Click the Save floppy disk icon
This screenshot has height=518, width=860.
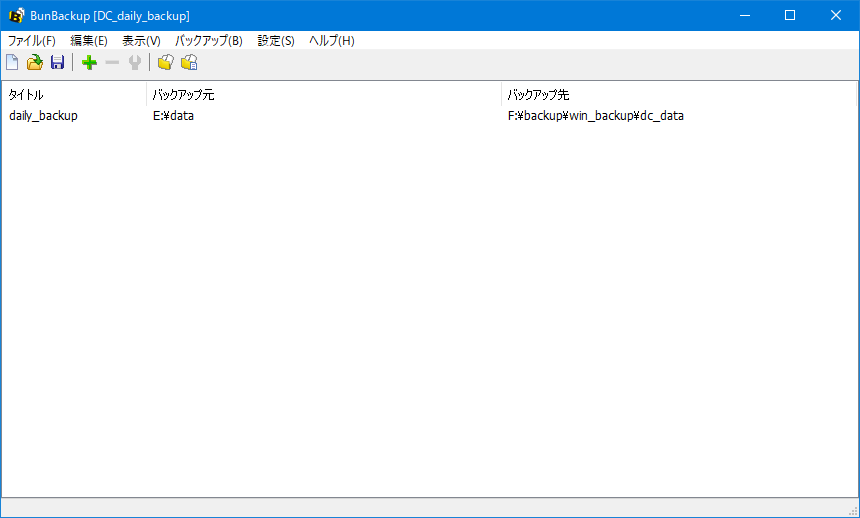coord(58,63)
